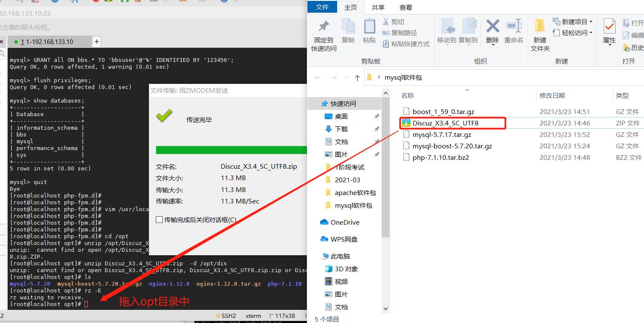Open 3D 对象 in navigation pane
This screenshot has width=644, height=323.
coord(346,269)
